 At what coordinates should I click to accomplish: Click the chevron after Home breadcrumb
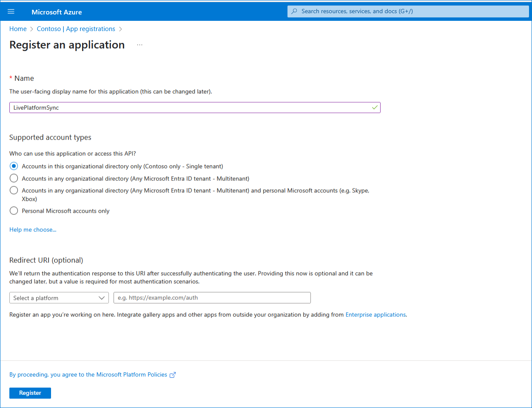(32, 29)
